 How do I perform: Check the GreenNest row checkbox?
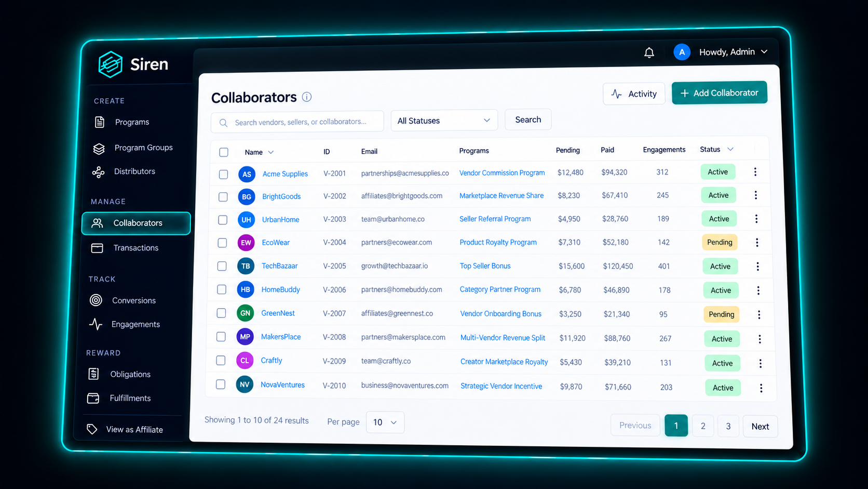(x=221, y=313)
